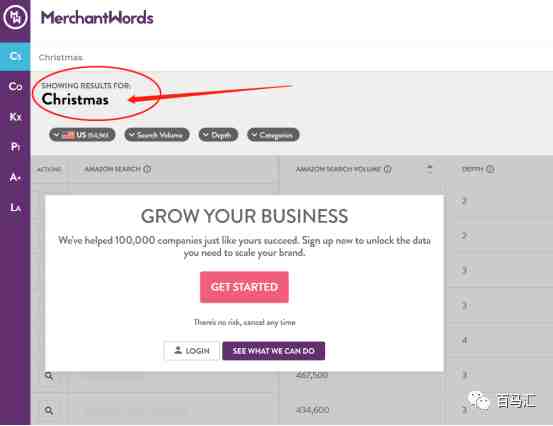Expand the Depth filter dropdown
This screenshot has height=426, width=553.
click(x=218, y=135)
